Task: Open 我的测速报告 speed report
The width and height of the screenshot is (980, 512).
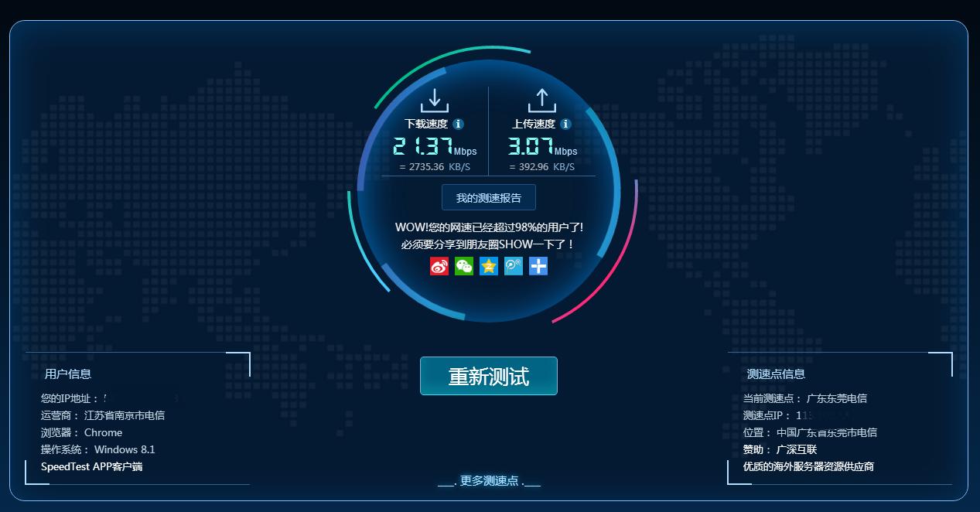Action: coord(489,197)
